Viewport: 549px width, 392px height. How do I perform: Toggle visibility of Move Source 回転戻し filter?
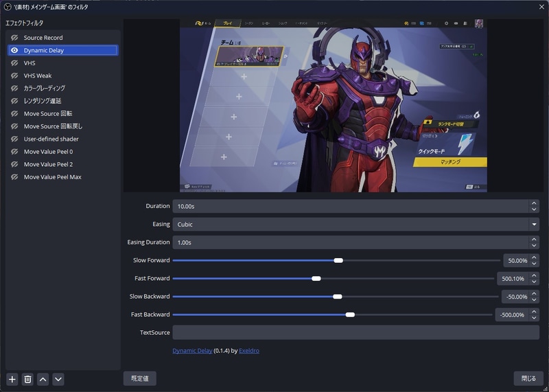coord(14,126)
